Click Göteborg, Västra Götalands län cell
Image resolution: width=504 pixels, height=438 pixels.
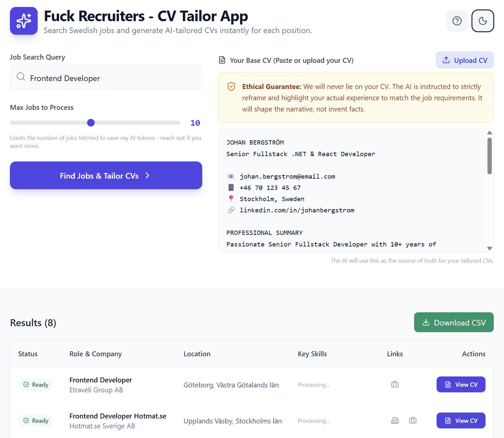pos(231,385)
